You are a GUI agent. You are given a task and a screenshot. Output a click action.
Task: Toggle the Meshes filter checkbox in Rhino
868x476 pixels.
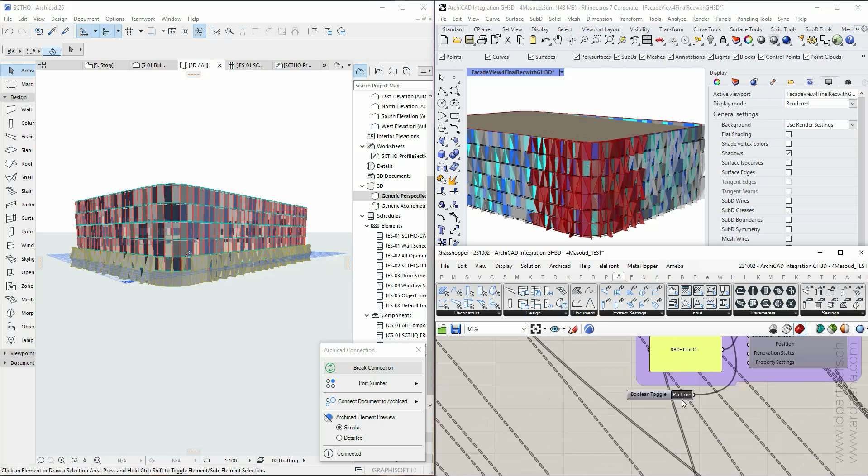pyautogui.click(x=642, y=57)
